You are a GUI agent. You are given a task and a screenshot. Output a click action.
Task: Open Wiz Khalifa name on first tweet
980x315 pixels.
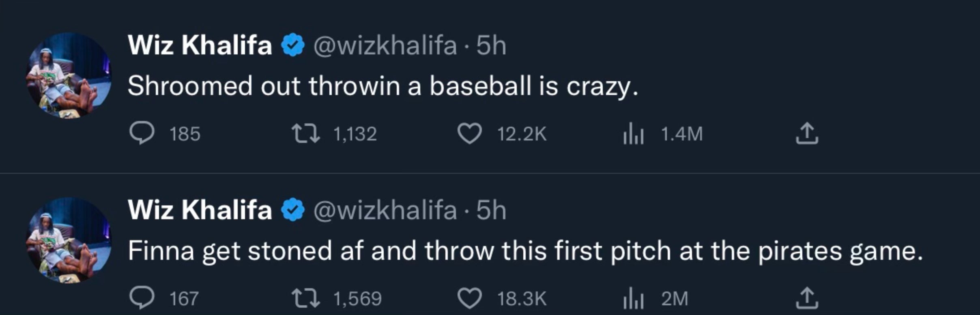click(x=200, y=45)
